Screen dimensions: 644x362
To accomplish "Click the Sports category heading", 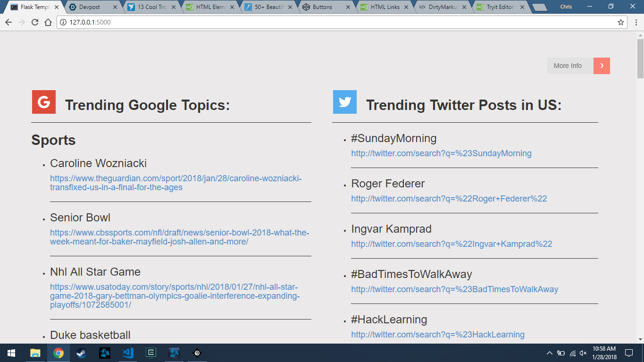I will click(53, 140).
